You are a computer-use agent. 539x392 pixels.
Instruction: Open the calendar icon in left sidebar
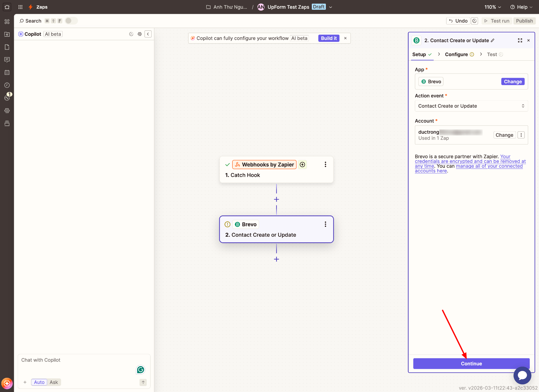tap(7, 73)
